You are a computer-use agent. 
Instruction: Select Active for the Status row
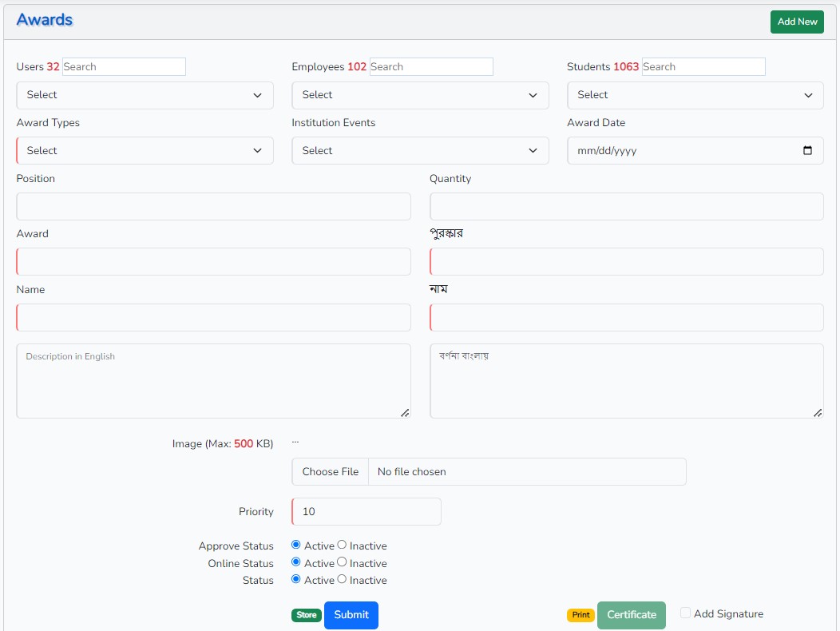tap(296, 579)
